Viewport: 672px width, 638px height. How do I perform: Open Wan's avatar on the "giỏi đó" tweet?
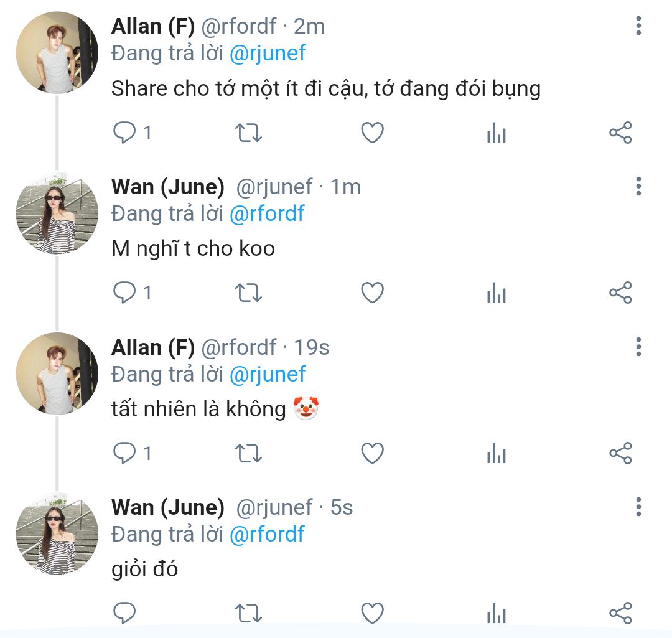click(57, 533)
